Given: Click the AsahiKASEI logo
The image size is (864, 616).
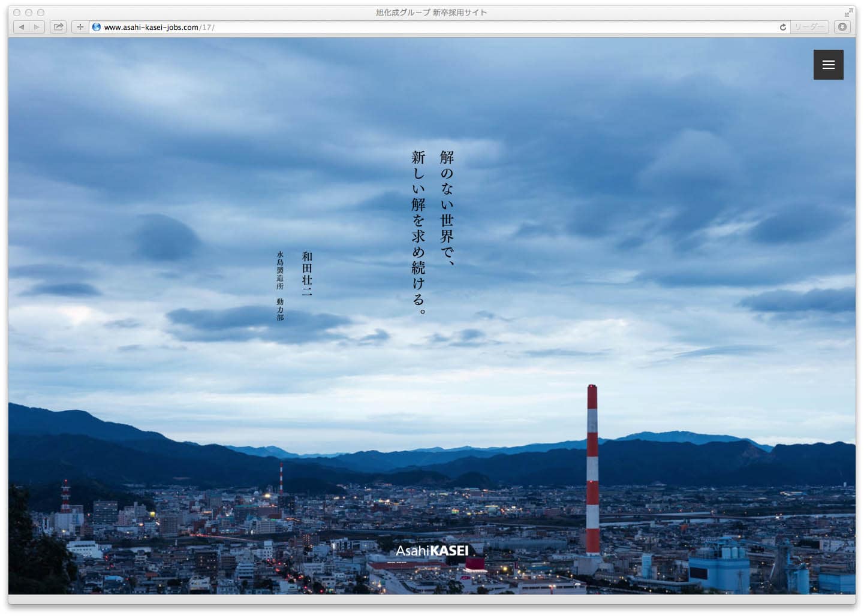Looking at the screenshot, I should (x=432, y=550).
